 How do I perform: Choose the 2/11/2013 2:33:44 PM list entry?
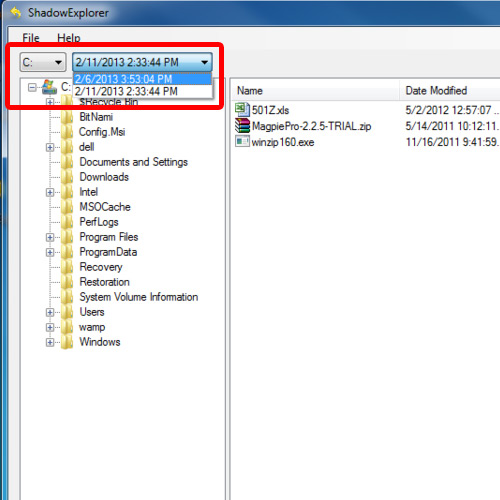point(142,91)
